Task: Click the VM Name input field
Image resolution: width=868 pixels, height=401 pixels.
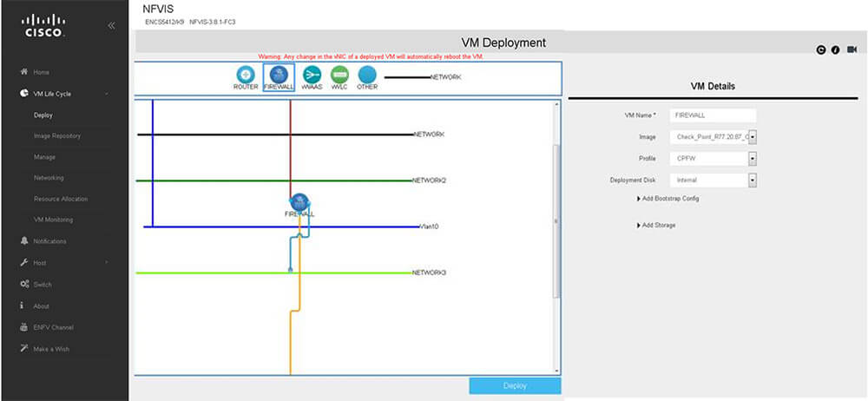Action: point(713,115)
